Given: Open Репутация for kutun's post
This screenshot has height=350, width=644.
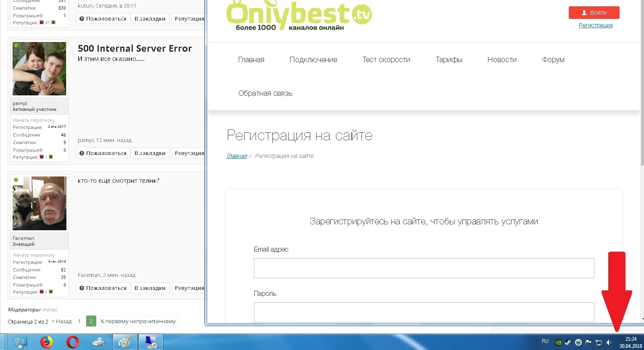Looking at the screenshot, I should [x=188, y=18].
